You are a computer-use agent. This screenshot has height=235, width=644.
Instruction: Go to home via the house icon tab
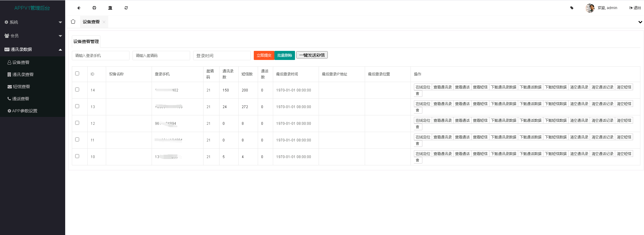click(x=73, y=22)
